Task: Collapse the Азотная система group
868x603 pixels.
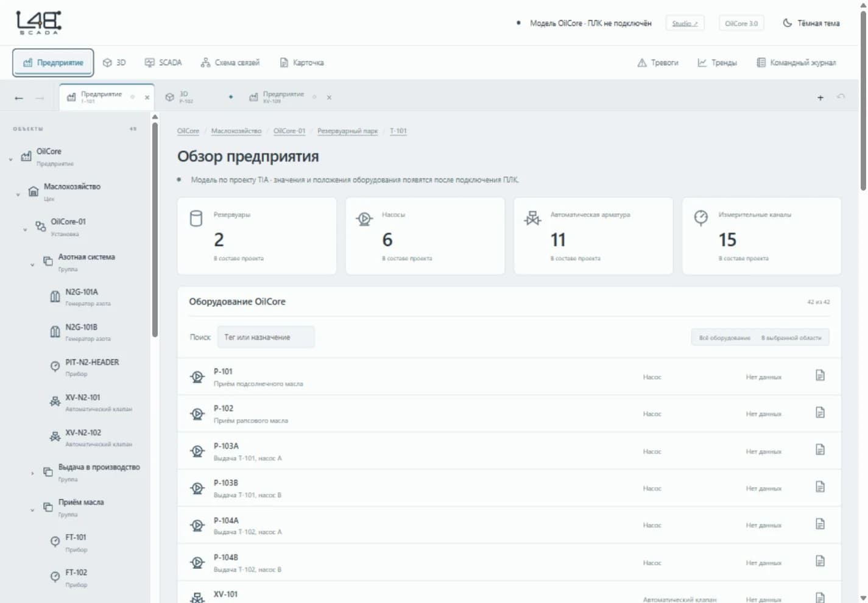Action: point(32,265)
